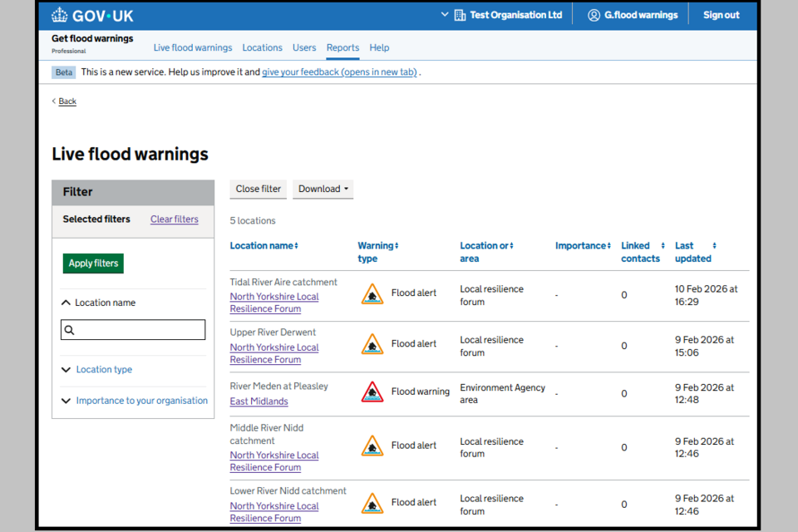
Task: Click the Test Organisation building icon
Action: point(460,15)
